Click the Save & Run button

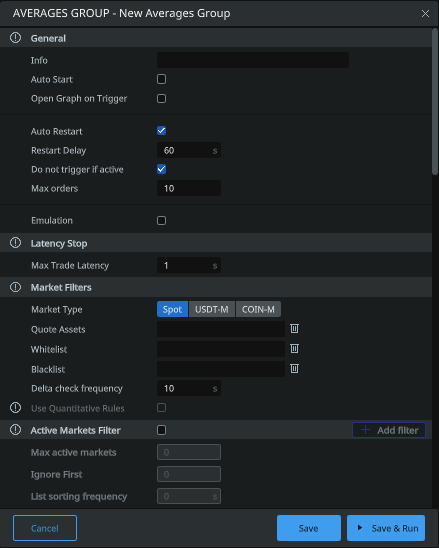pos(386,528)
